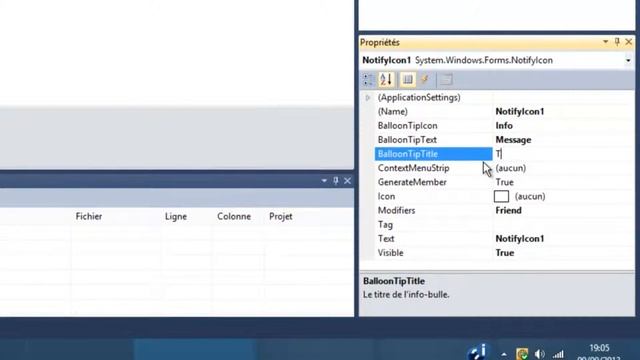Screen dimensions: 640x360
Task: Select the BalloonTipIcon property
Action: [x=433, y=126]
